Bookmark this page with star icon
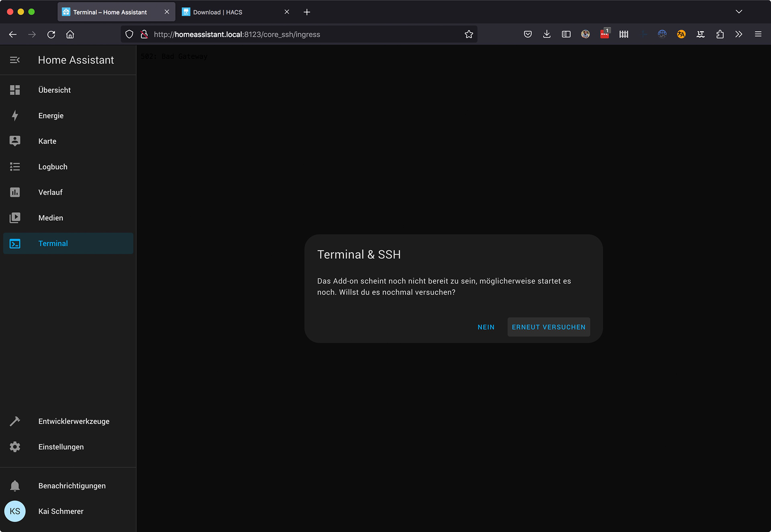The image size is (771, 532). point(469,35)
